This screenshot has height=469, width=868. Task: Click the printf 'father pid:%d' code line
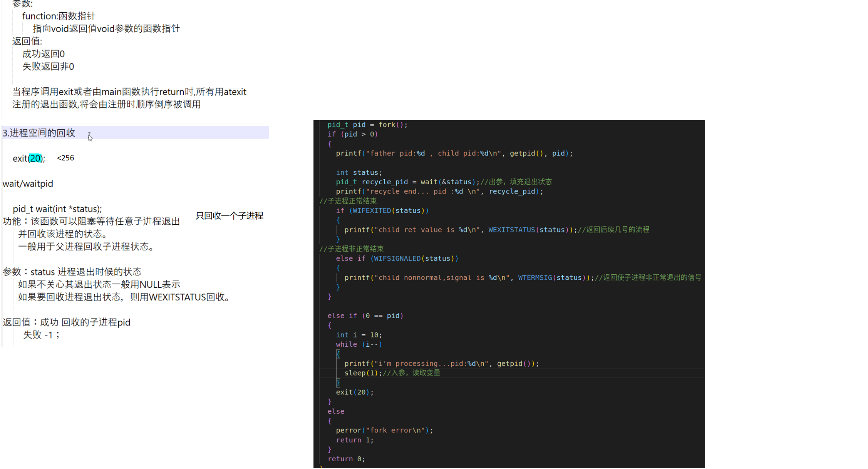pos(454,153)
